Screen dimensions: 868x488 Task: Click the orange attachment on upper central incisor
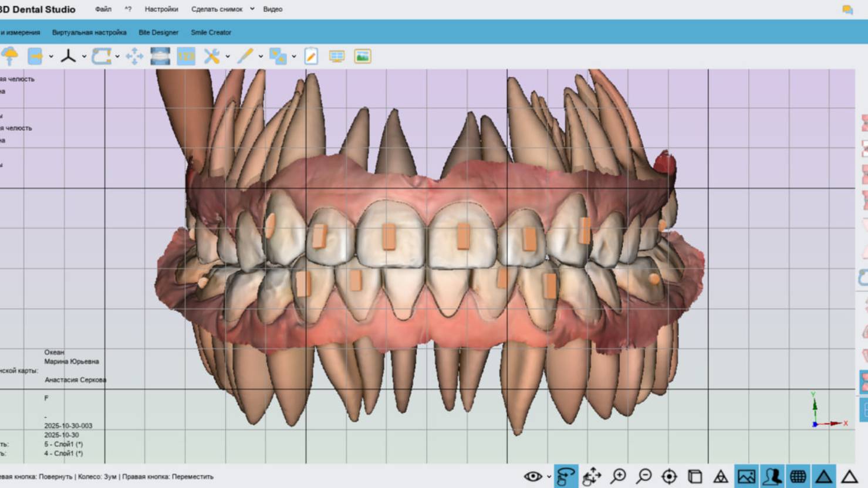(389, 237)
